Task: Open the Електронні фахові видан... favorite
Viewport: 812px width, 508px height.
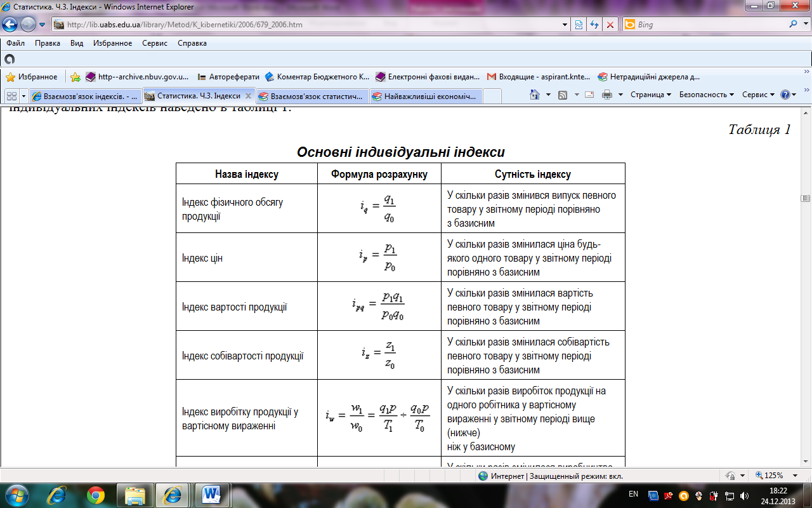Action: pos(428,77)
